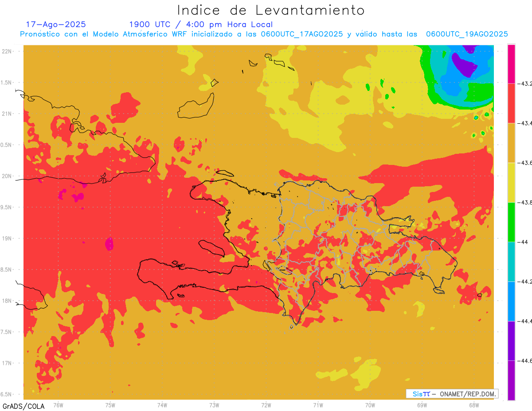Click the title 'Indice de Levantamiento'
The image size is (532, 411).
[271, 10]
